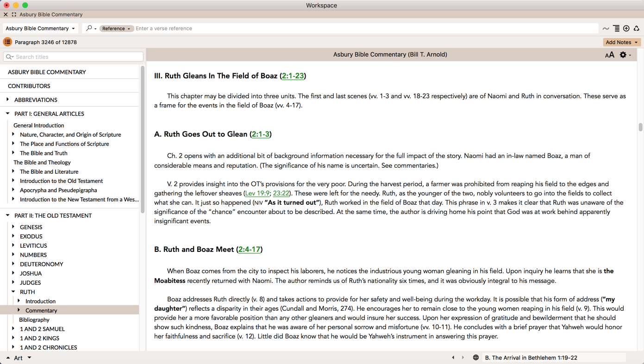Expand the LEVITICUS book entry
The width and height of the screenshot is (644, 364).
(x=13, y=245)
